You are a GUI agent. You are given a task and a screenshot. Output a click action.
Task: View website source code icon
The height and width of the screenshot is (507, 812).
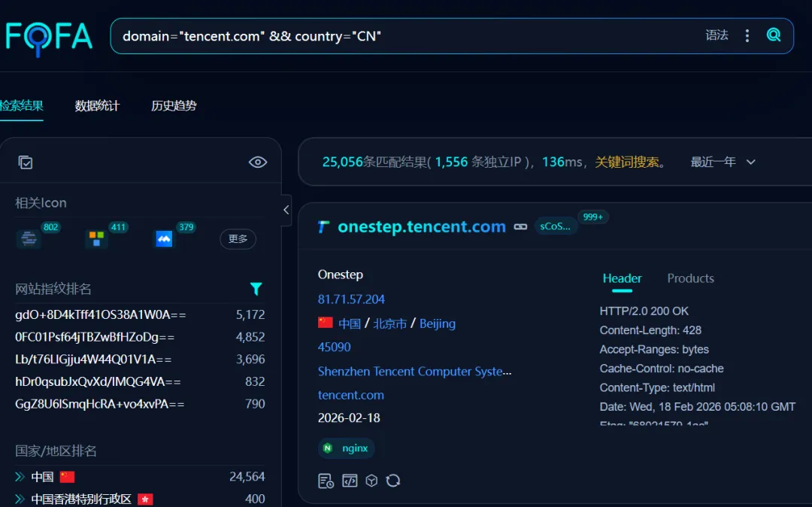tap(350, 481)
